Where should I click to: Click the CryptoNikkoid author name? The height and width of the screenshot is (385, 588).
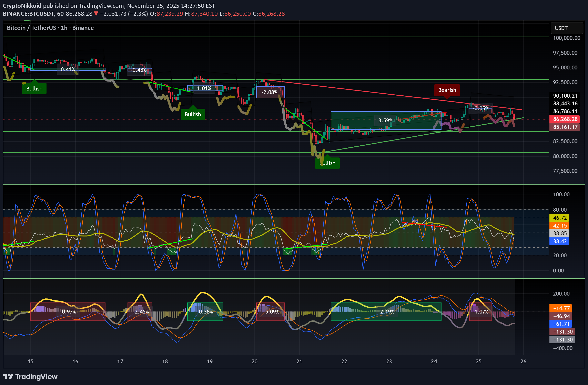[x=22, y=6]
